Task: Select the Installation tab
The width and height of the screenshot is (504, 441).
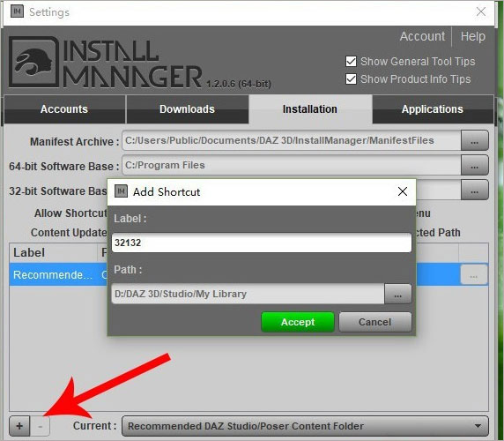Action: click(x=310, y=109)
